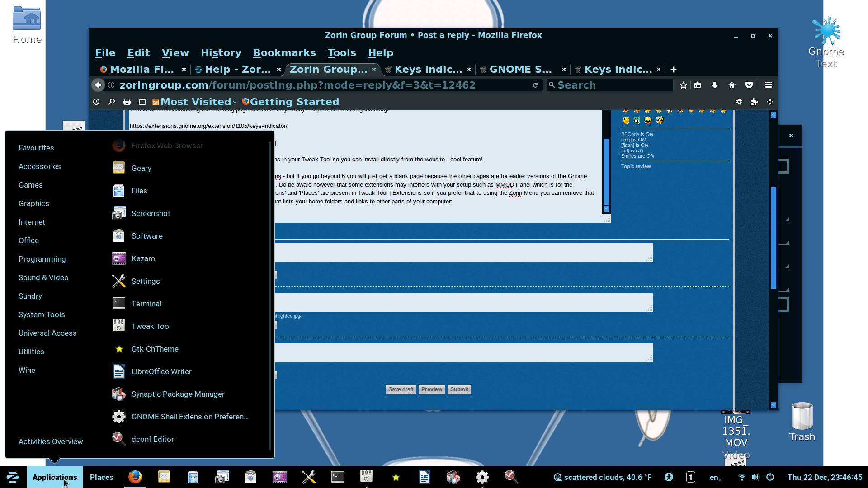Click the volume icon in the system tray
Image resolution: width=868 pixels, height=488 pixels.
tap(755, 477)
